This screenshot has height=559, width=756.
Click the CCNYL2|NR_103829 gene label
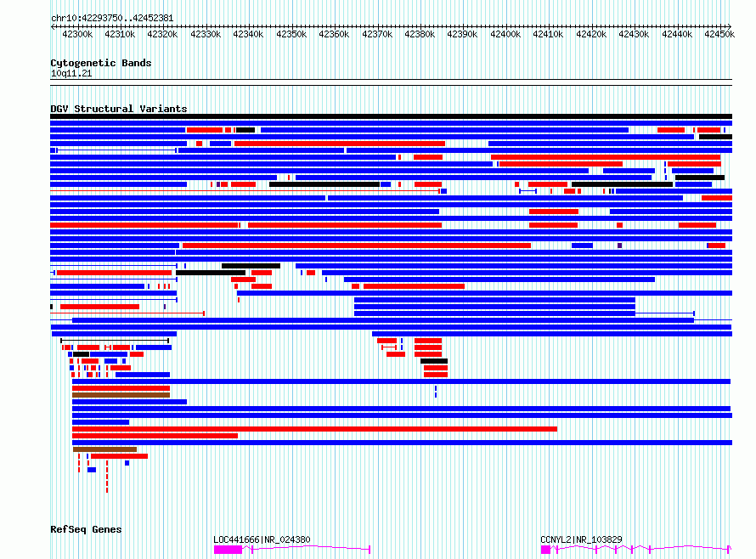click(x=581, y=539)
